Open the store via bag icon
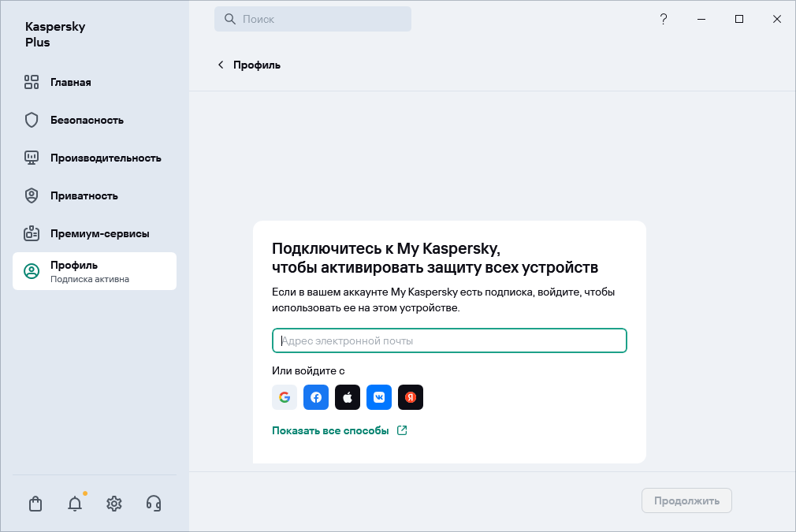796x532 pixels. click(35, 503)
